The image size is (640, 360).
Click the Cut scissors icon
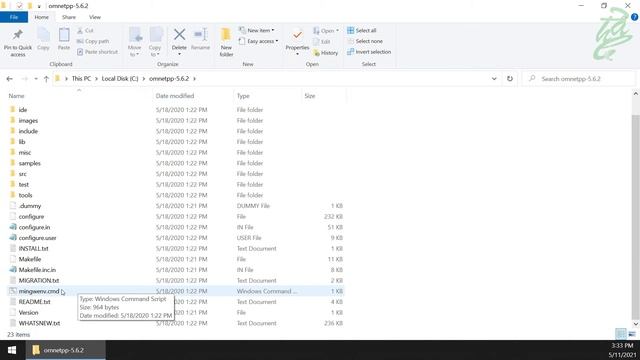click(80, 31)
